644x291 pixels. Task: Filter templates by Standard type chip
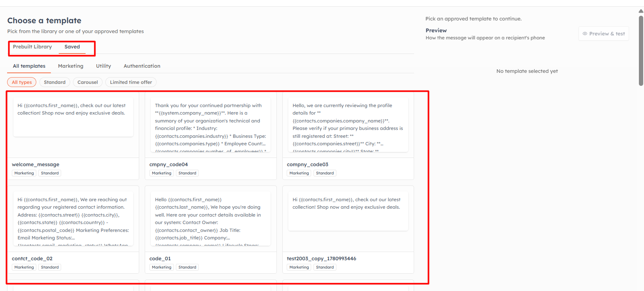[x=55, y=82]
